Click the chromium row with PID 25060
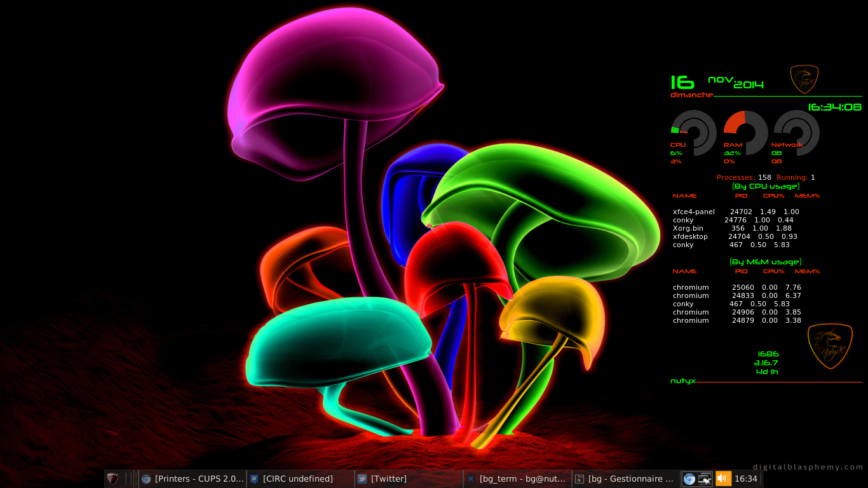The width and height of the screenshot is (868, 488). (737, 287)
